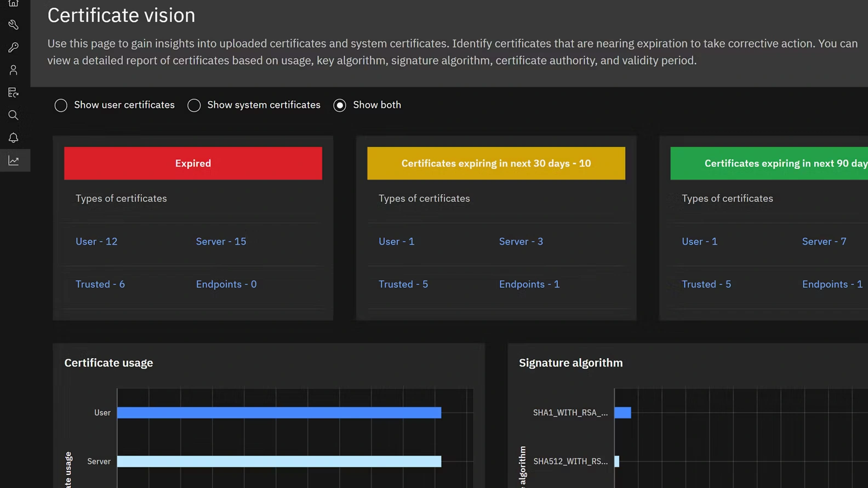Image resolution: width=868 pixels, height=488 pixels.
Task: Click the magnifying glass search icon
Action: click(13, 115)
